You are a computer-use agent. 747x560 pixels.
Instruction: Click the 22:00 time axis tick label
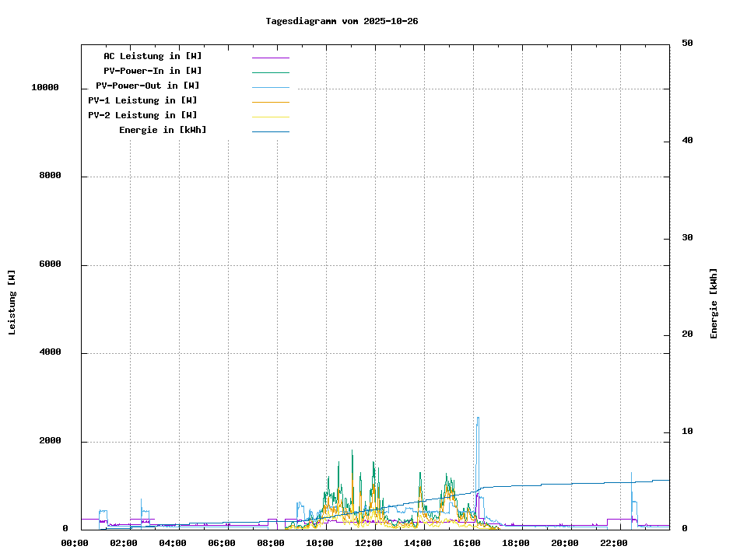(614, 543)
